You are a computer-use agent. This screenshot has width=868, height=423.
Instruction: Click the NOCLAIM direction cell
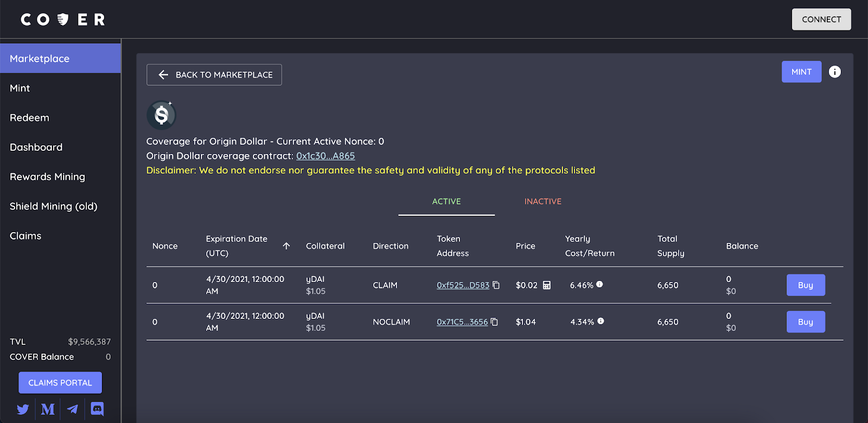[391, 322]
